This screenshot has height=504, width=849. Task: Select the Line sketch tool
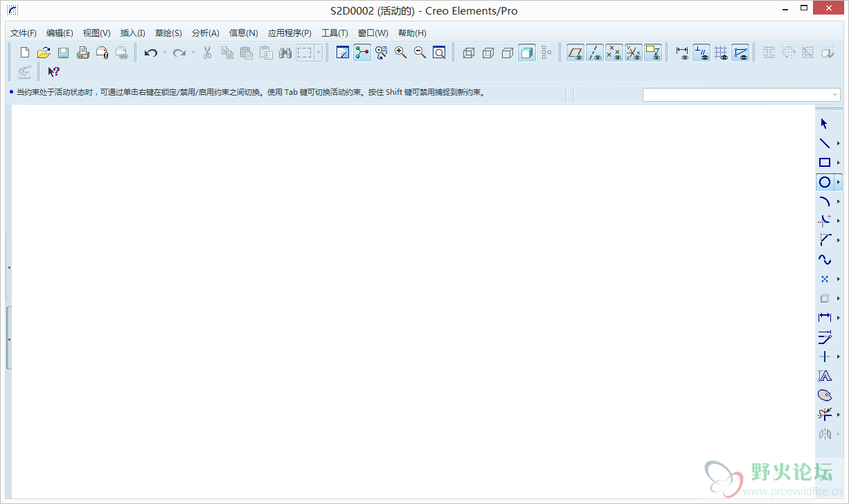point(824,143)
